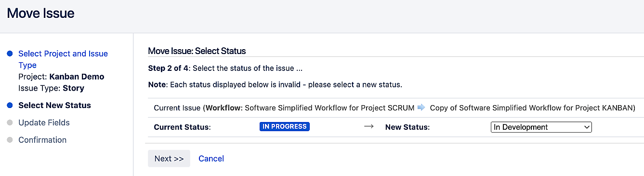The image size is (644, 176).
Task: Click the blue workflow arrow icon between workflows
Action: pyautogui.click(x=421, y=108)
